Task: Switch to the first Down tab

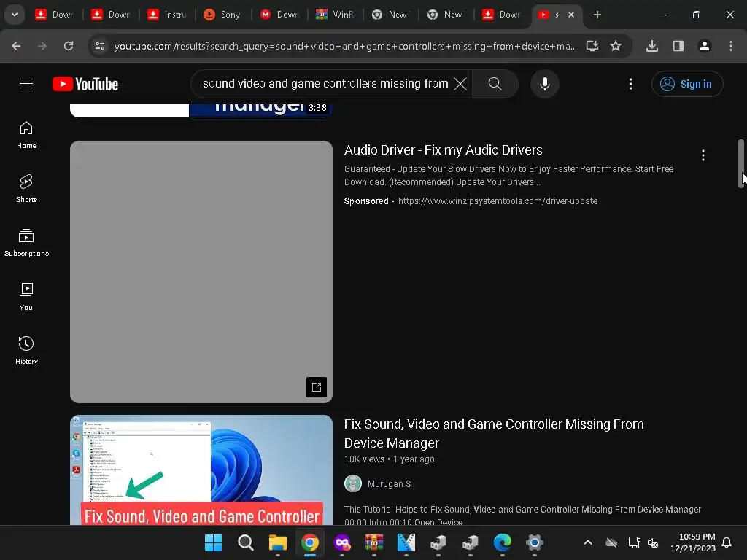Action: (x=55, y=15)
